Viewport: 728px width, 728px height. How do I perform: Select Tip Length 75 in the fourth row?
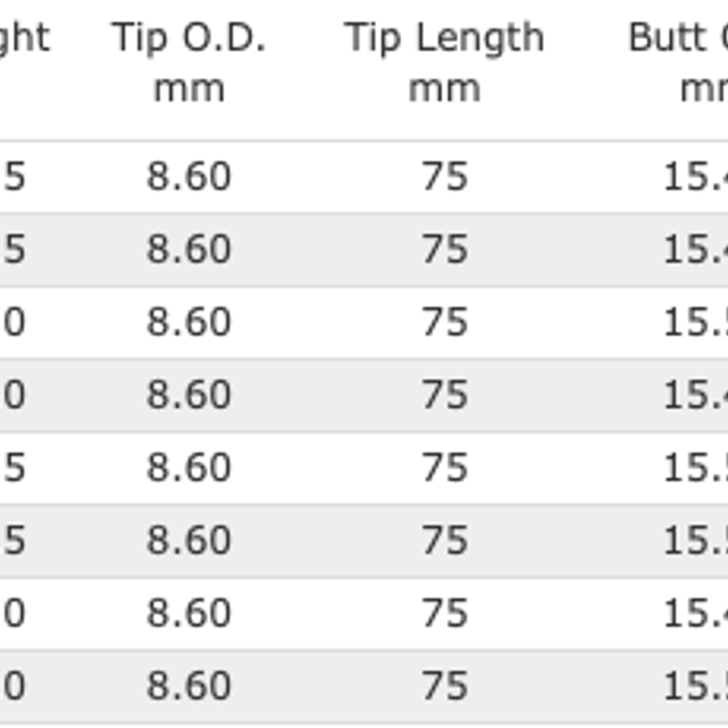click(445, 395)
